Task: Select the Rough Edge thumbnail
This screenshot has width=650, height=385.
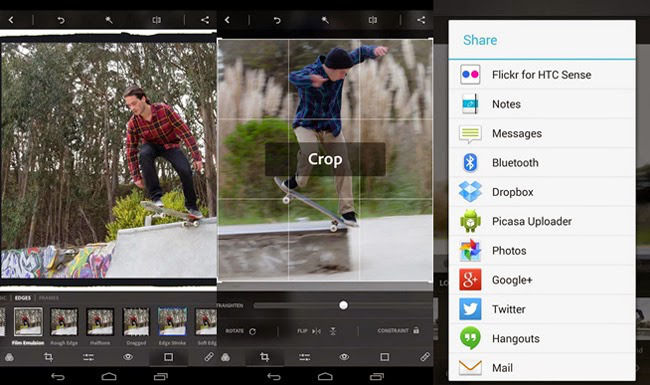Action: tap(64, 321)
